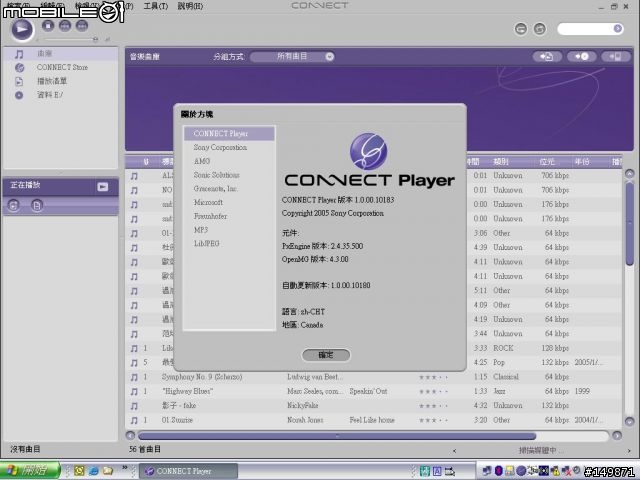The height and width of the screenshot is (480, 640).
Task: Open the 說明(H) help menu
Action: [x=190, y=6]
